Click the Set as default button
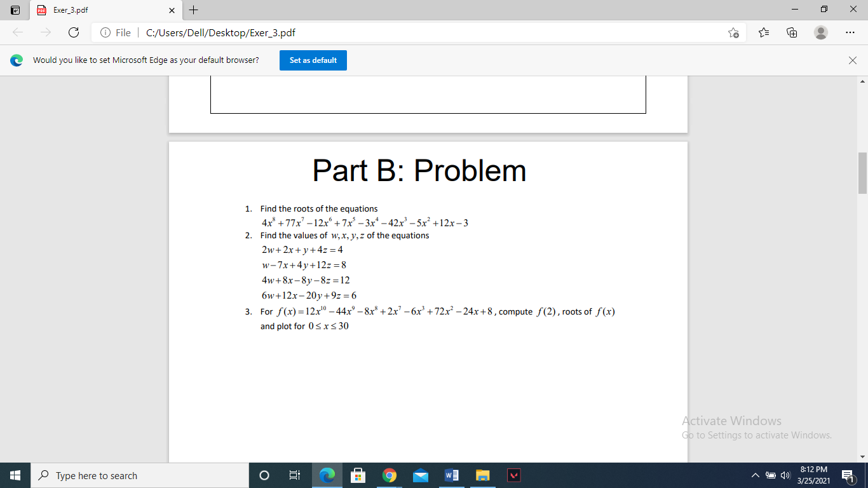Viewport: 868px width, 488px height. point(313,60)
